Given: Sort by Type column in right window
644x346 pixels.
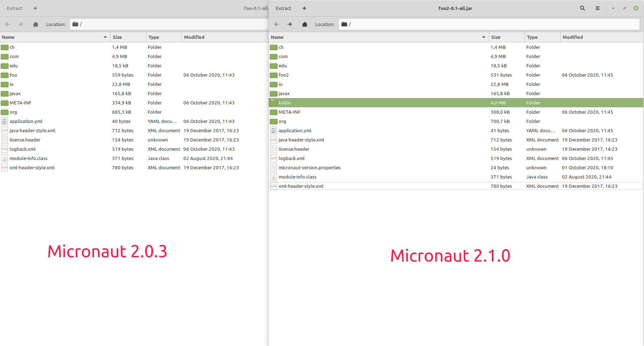Looking at the screenshot, I should [542, 37].
